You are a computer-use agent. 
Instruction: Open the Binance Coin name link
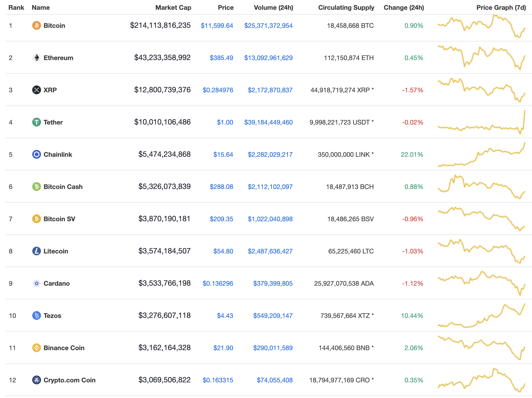tap(64, 348)
